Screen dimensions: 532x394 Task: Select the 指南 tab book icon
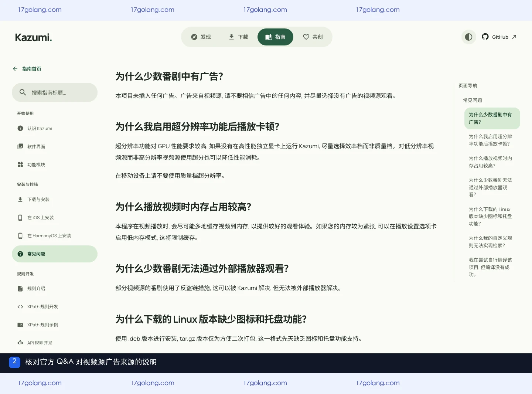coord(269,37)
